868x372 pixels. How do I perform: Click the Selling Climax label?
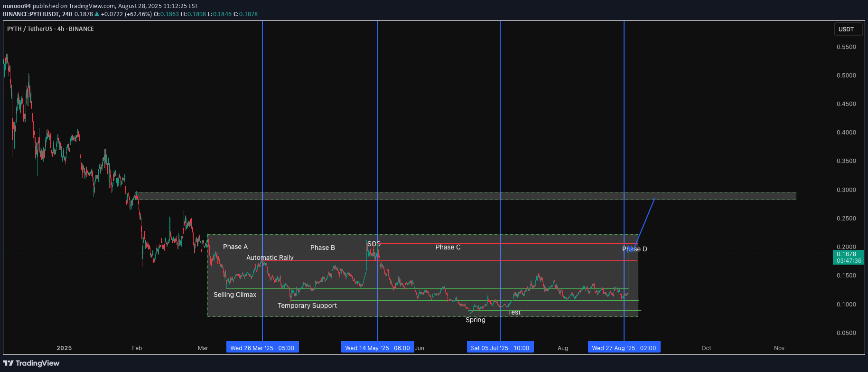[x=235, y=295]
